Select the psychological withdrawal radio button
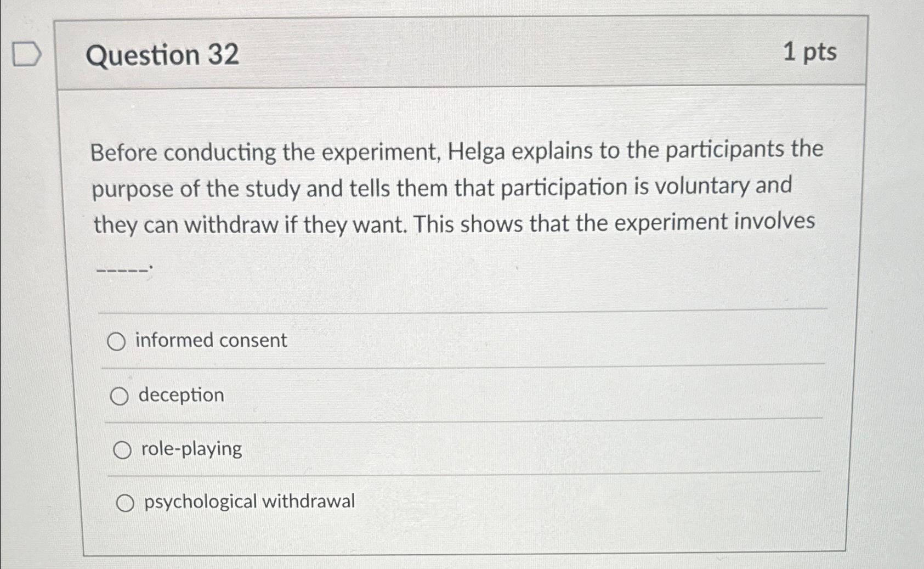Viewport: 924px width, 569px height. point(125,502)
